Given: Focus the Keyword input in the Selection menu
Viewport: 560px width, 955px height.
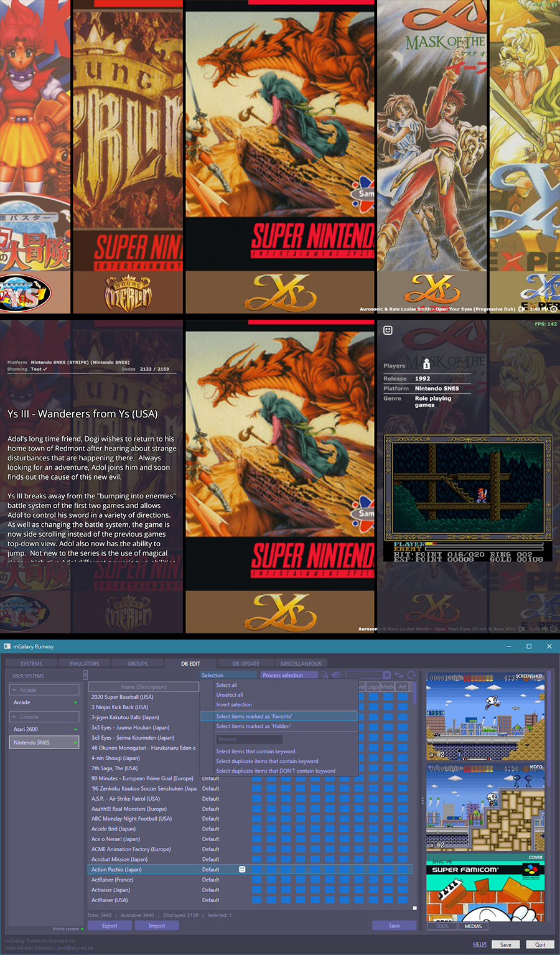Looking at the screenshot, I should coord(249,739).
